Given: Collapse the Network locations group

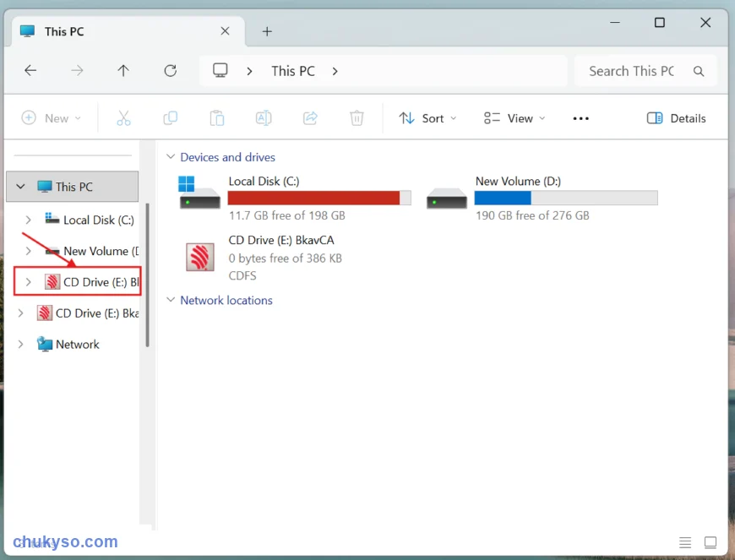Looking at the screenshot, I should (171, 300).
